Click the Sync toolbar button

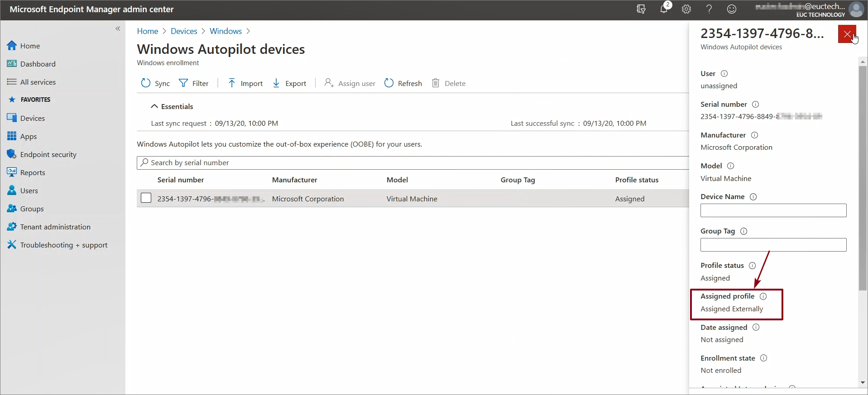click(x=155, y=83)
